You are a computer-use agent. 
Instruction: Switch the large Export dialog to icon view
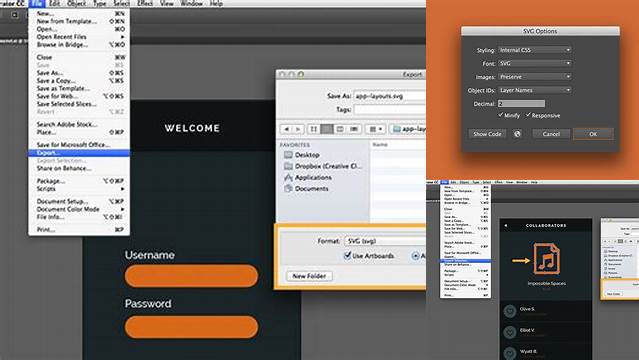pos(313,129)
